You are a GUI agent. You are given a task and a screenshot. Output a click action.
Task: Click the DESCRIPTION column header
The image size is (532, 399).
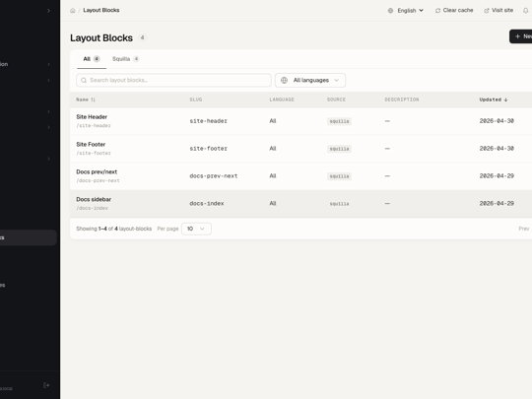click(x=402, y=100)
